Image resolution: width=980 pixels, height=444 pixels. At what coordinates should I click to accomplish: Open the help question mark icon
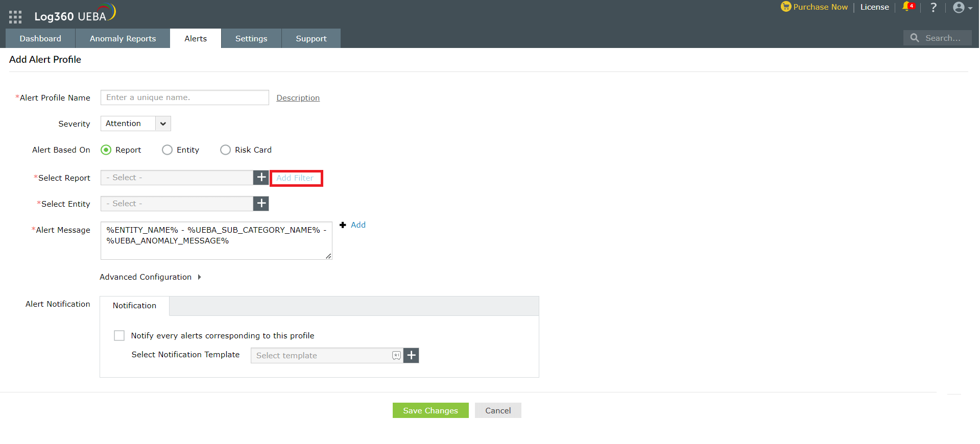[x=934, y=7]
